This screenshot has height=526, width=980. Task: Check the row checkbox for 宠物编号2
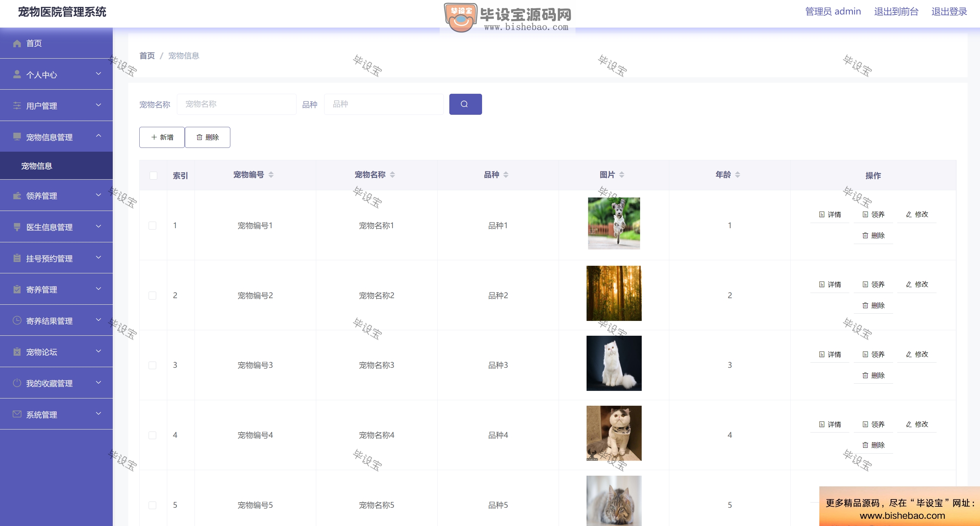pos(152,295)
